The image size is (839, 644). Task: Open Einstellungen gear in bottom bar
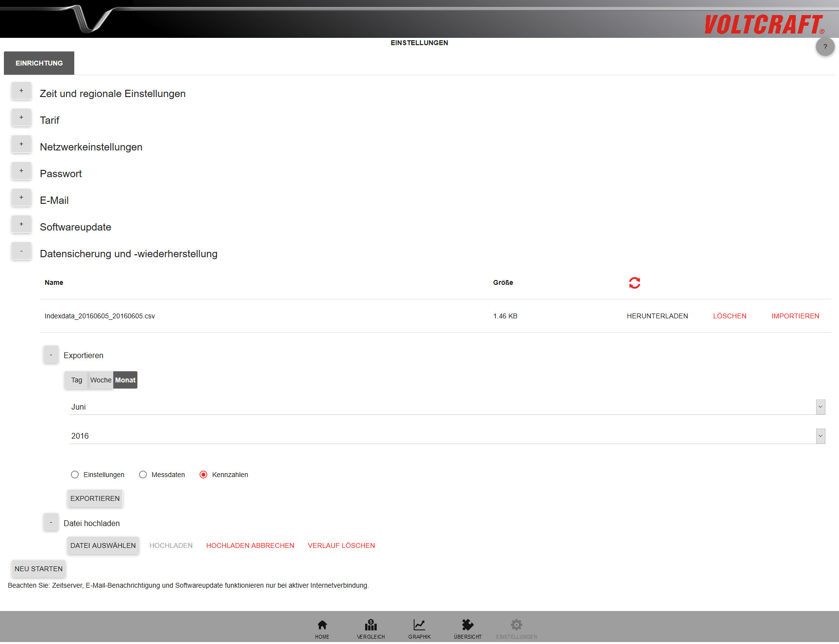[x=517, y=629]
